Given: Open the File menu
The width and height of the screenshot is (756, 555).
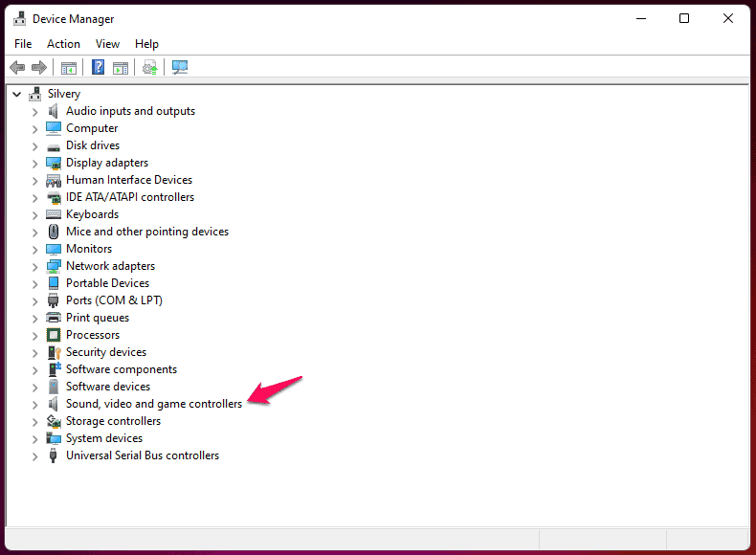Looking at the screenshot, I should [23, 44].
